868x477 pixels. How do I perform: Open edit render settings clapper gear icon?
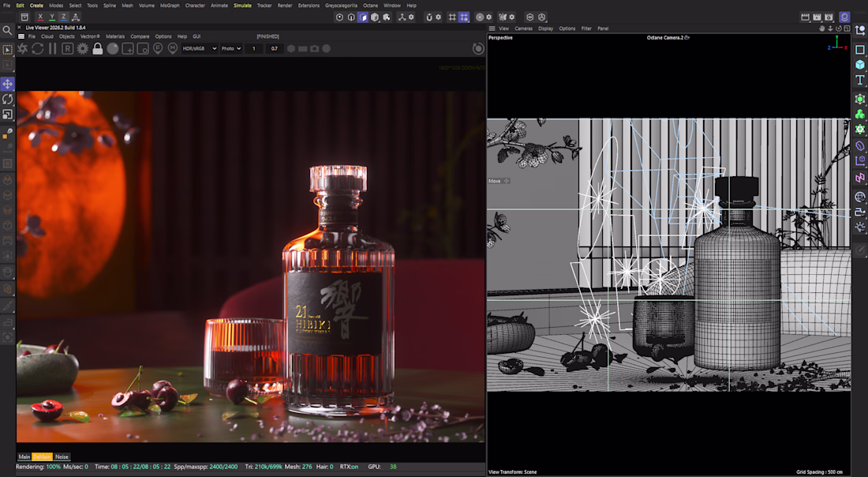point(829,17)
